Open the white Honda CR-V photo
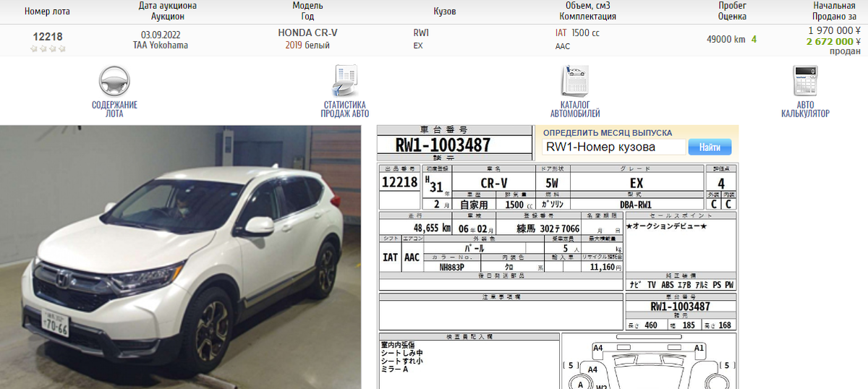The height and width of the screenshot is (389, 868). click(181, 257)
